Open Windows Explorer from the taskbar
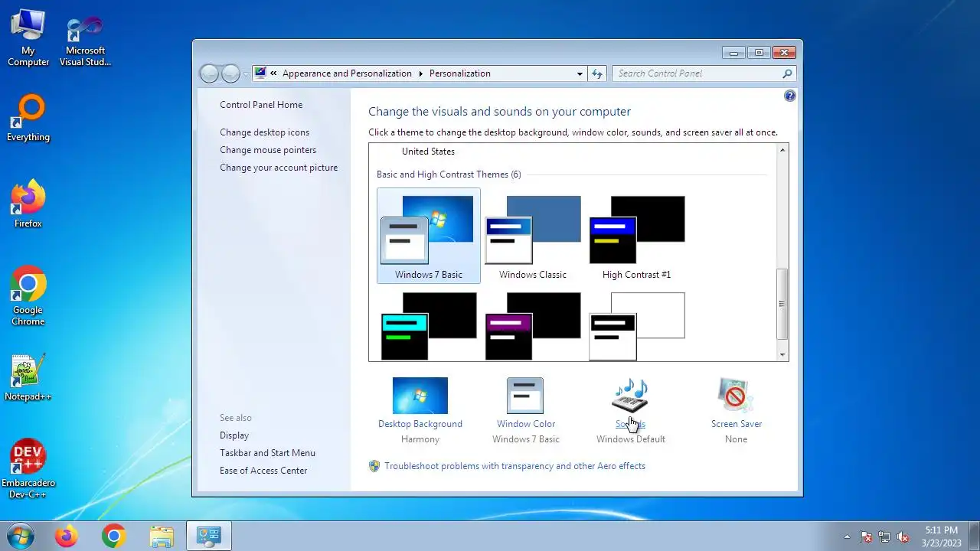This screenshot has height=551, width=980. pos(162,536)
